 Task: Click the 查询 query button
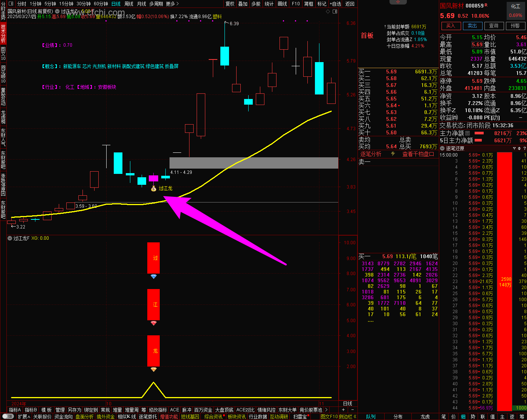click(494, 26)
